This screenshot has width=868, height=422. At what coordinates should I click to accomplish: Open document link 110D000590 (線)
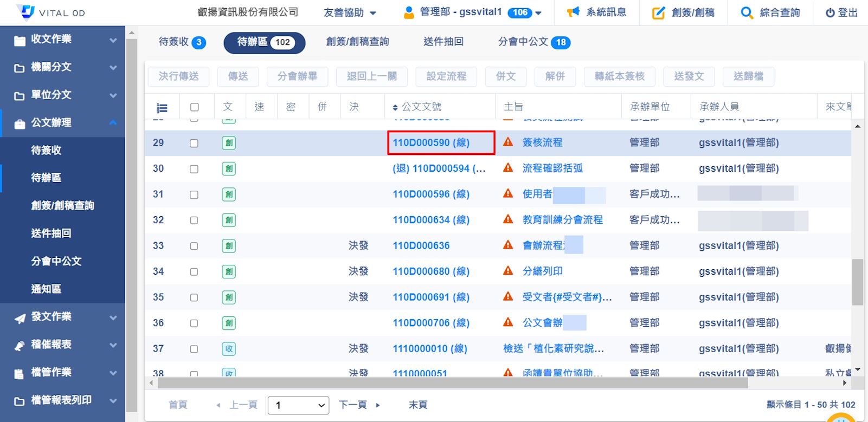click(x=431, y=142)
